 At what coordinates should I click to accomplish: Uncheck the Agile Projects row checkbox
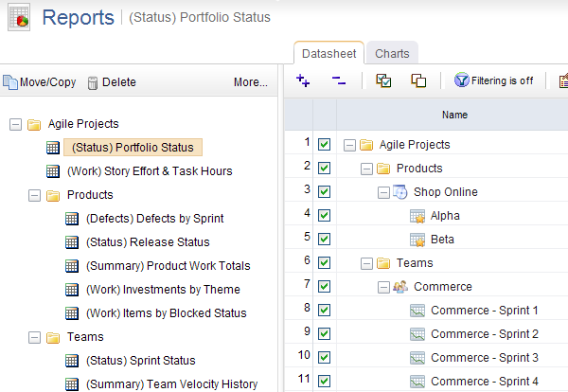[x=325, y=145]
